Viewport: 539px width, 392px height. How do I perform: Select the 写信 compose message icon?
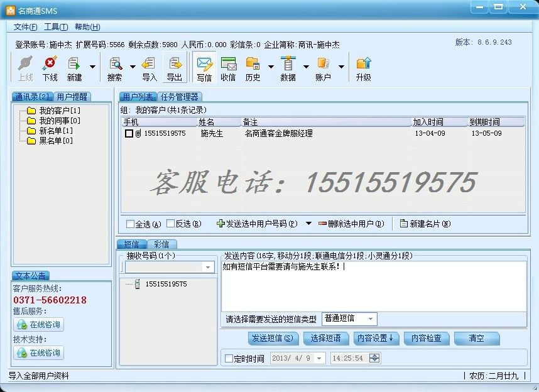click(204, 67)
